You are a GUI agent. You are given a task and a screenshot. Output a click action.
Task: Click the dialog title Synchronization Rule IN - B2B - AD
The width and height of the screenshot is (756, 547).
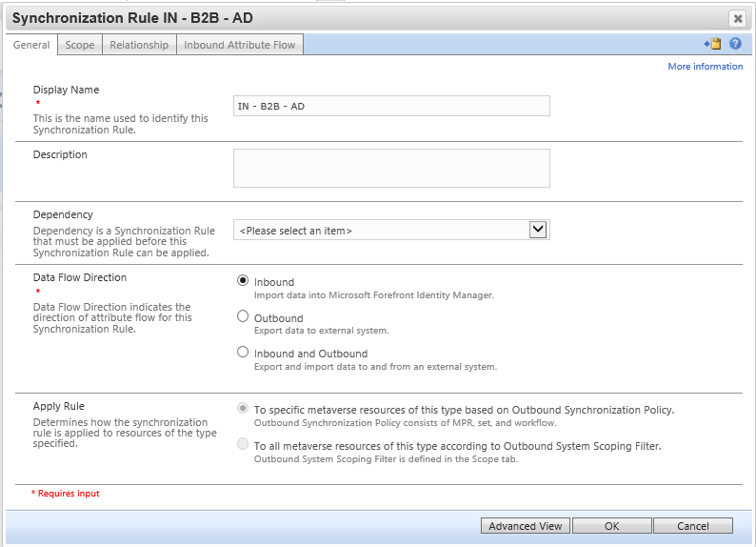[132, 18]
